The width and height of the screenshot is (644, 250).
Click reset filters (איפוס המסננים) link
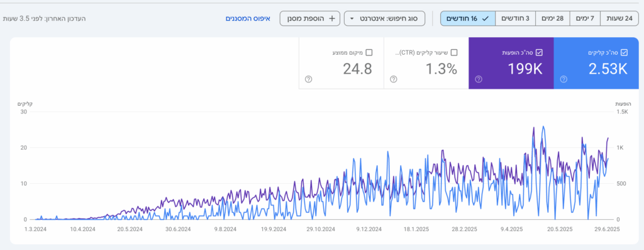(248, 18)
